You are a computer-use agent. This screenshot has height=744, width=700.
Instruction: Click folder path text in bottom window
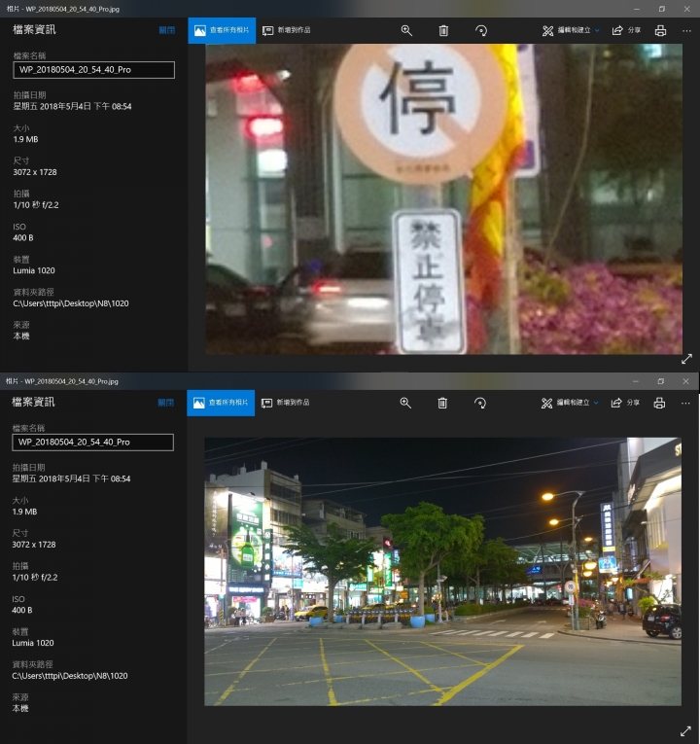(x=70, y=676)
